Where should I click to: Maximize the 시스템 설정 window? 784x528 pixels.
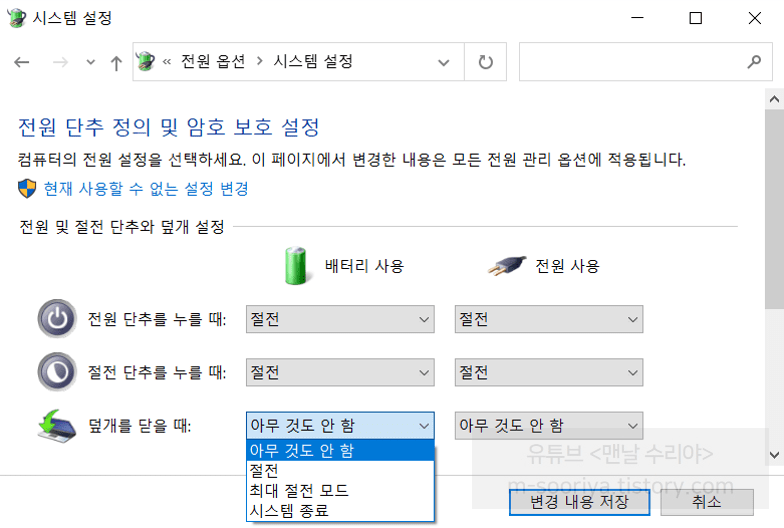[696, 18]
